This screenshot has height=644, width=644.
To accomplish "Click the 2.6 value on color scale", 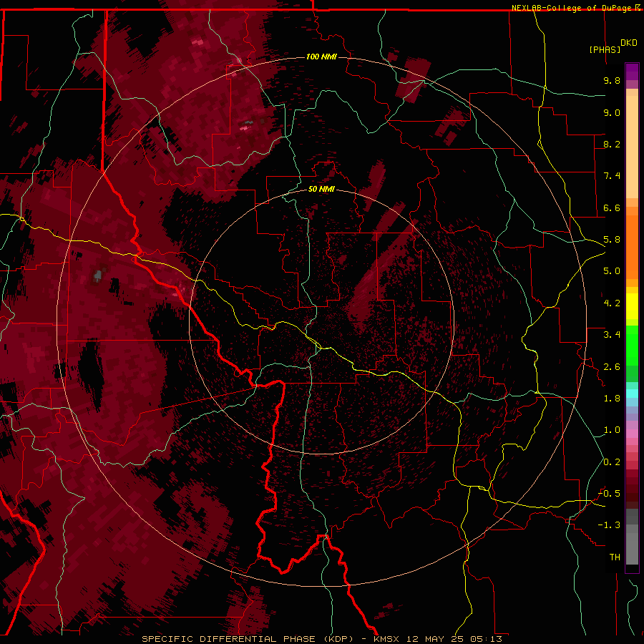I will 612,367.
